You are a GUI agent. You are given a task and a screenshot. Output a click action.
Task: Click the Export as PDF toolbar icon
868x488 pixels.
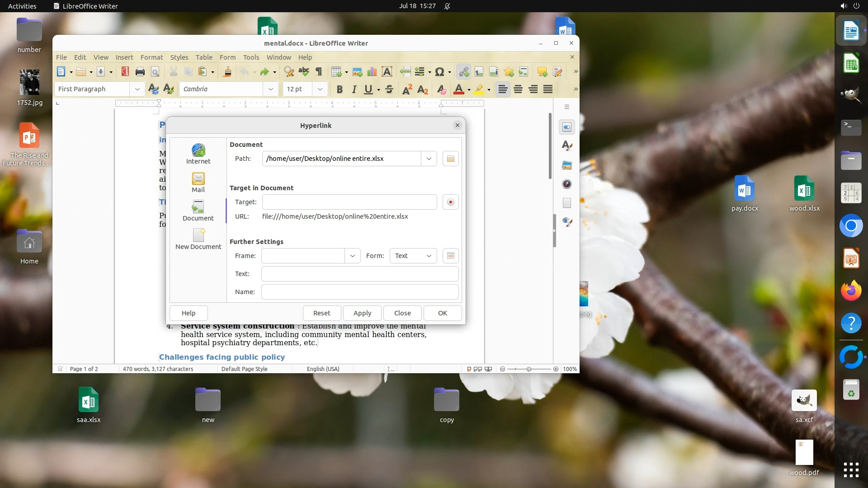125,71
